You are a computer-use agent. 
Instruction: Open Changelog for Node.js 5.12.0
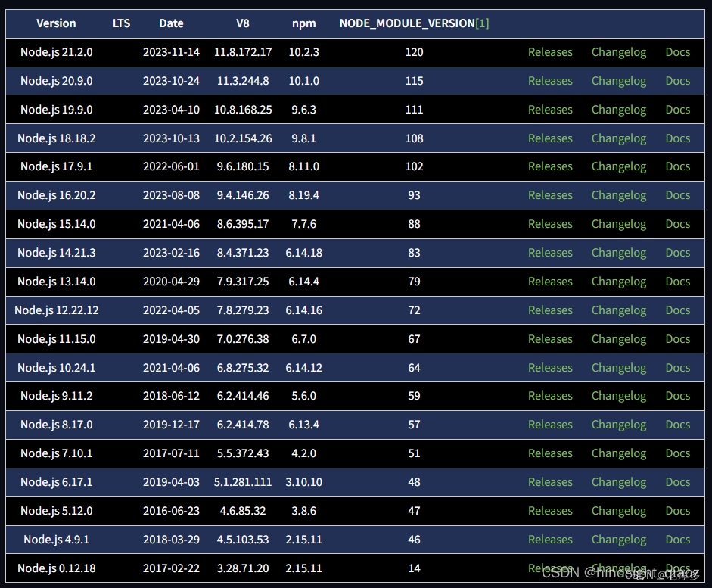click(x=618, y=510)
